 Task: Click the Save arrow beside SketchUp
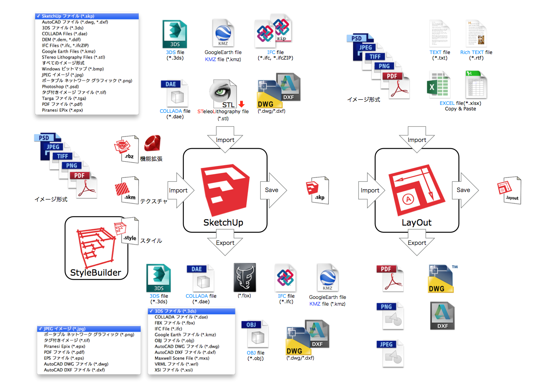[x=273, y=190]
